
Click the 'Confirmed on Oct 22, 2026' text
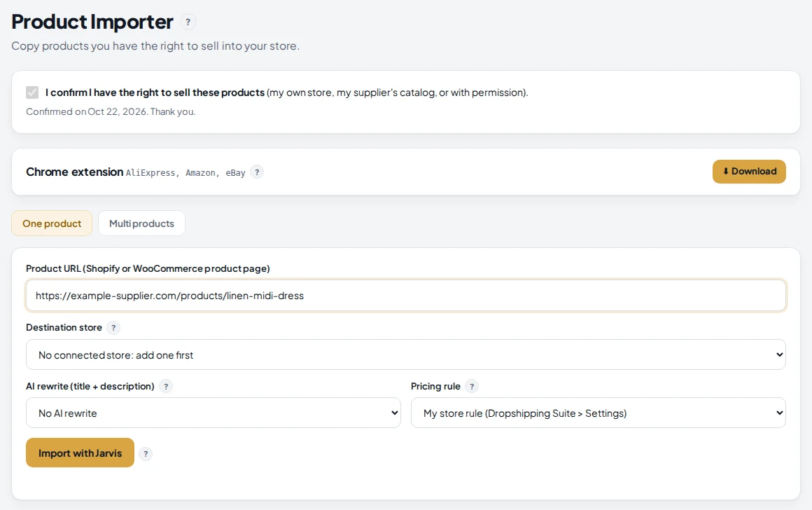coord(111,111)
